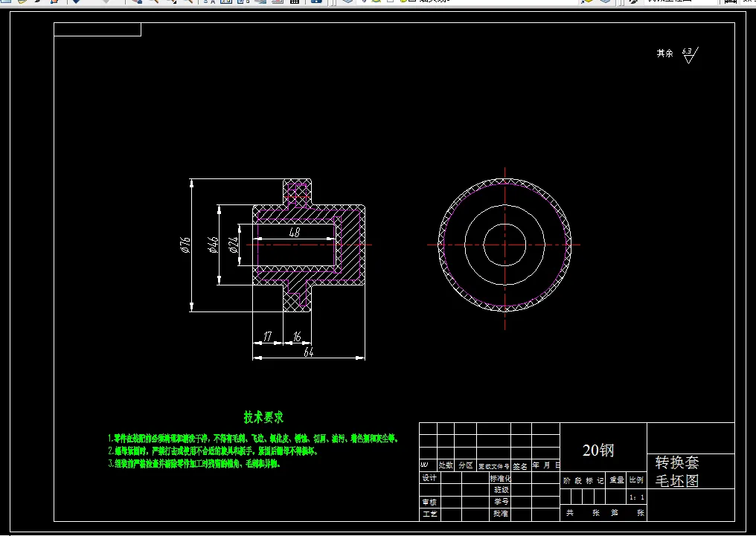Select the 转换套 part name text
Screen dimensions: 756x536
tap(677, 463)
